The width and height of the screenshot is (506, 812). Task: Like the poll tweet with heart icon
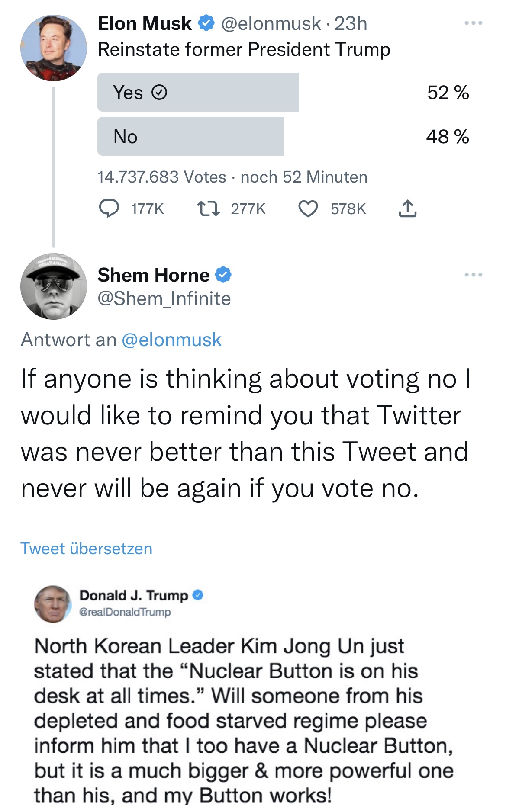[308, 209]
